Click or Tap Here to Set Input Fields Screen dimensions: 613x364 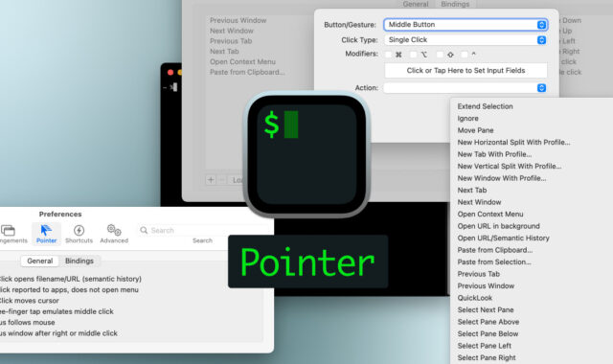[465, 70]
